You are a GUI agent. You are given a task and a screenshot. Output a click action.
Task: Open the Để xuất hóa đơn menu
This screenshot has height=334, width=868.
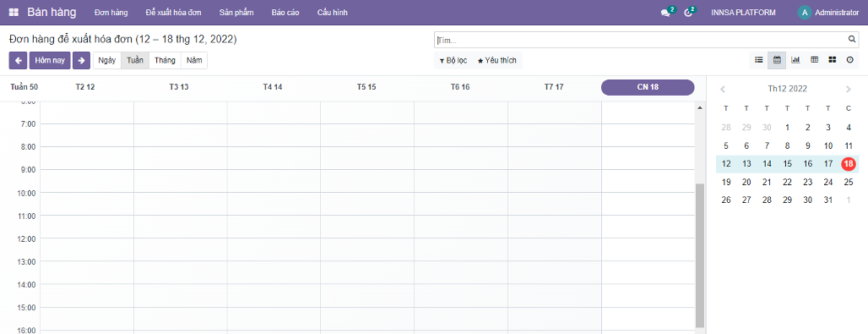(173, 12)
